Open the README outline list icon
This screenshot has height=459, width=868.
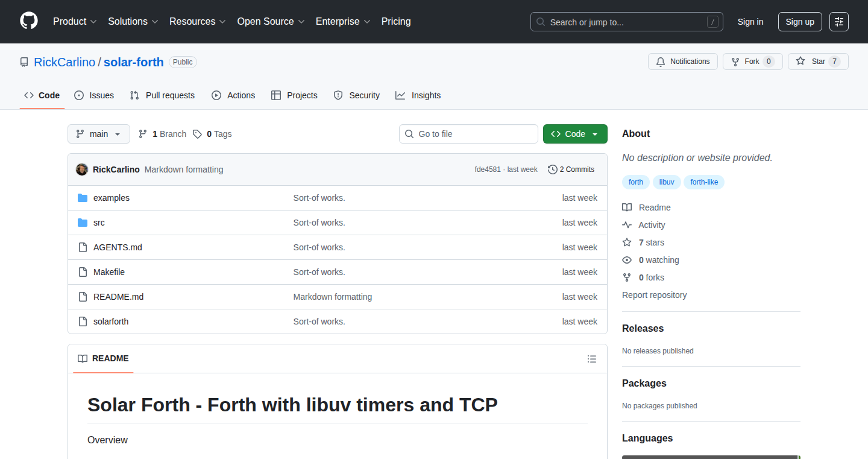pyautogui.click(x=592, y=359)
